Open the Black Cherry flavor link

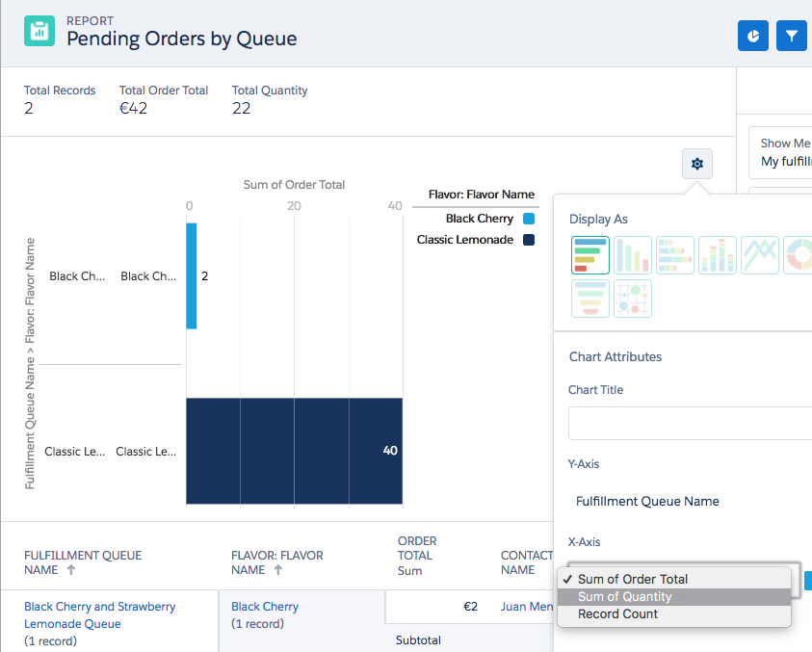point(265,607)
